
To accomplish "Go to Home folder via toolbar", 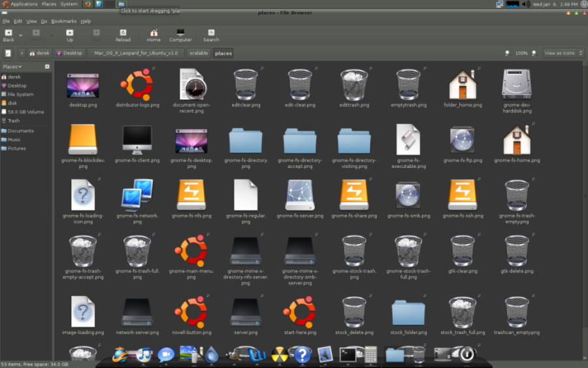I will pos(154,36).
